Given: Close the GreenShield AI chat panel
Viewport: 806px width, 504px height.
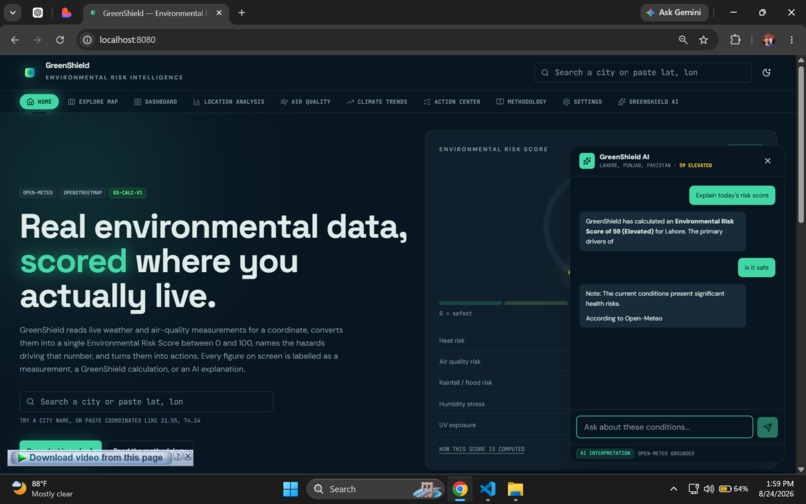Looking at the screenshot, I should pyautogui.click(x=767, y=161).
